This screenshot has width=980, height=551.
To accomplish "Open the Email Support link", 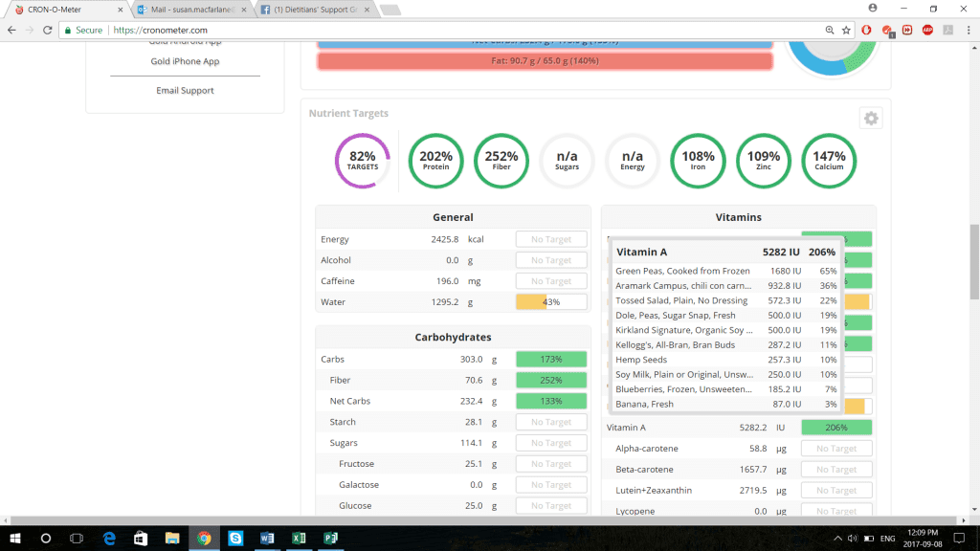I will pos(185,91).
